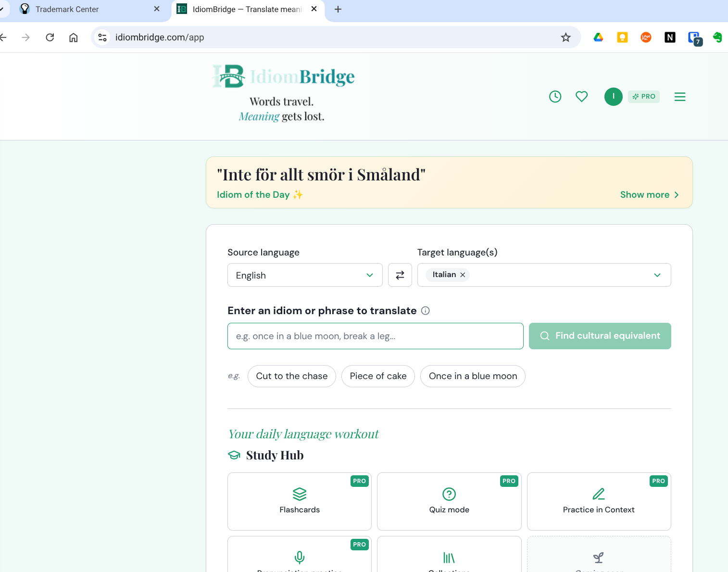Open the microphone pronunciation card
The width and height of the screenshot is (728, 572).
pyautogui.click(x=300, y=554)
